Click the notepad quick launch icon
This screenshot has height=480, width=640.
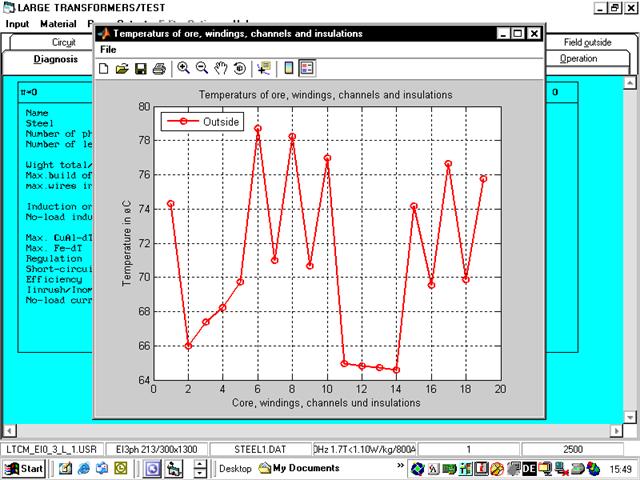pyautogui.click(x=65, y=469)
